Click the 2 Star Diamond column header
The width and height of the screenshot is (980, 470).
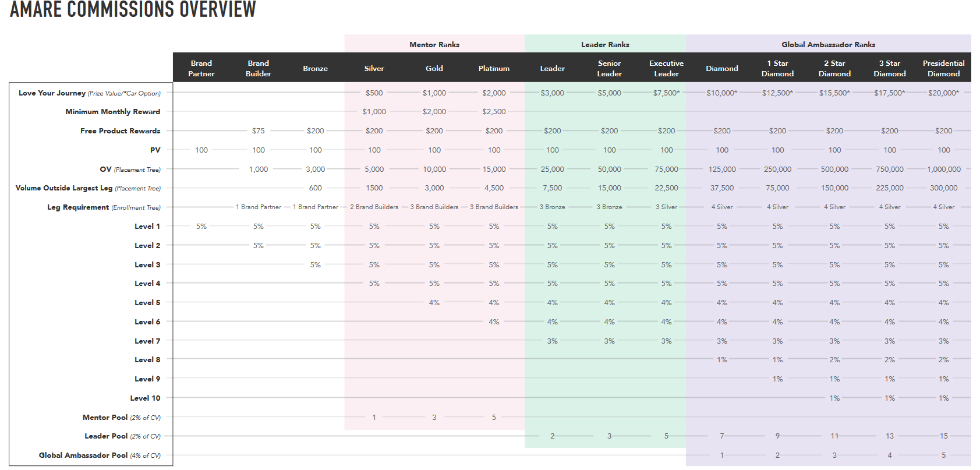tap(834, 68)
